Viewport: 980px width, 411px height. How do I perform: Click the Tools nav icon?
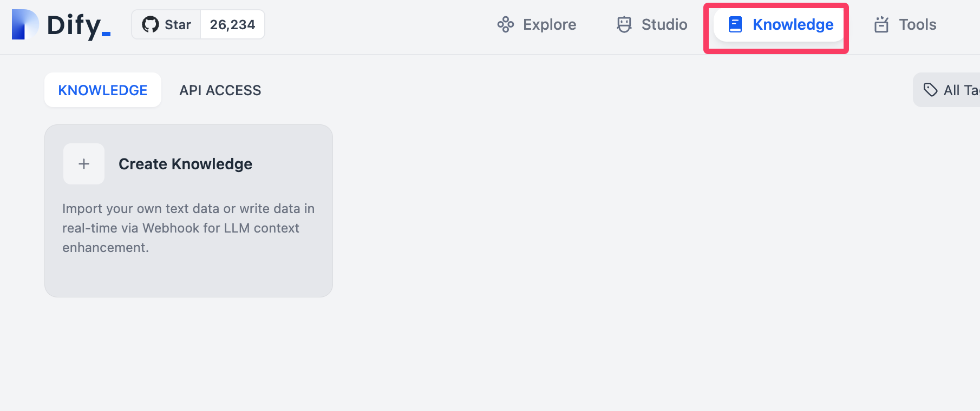coord(881,25)
